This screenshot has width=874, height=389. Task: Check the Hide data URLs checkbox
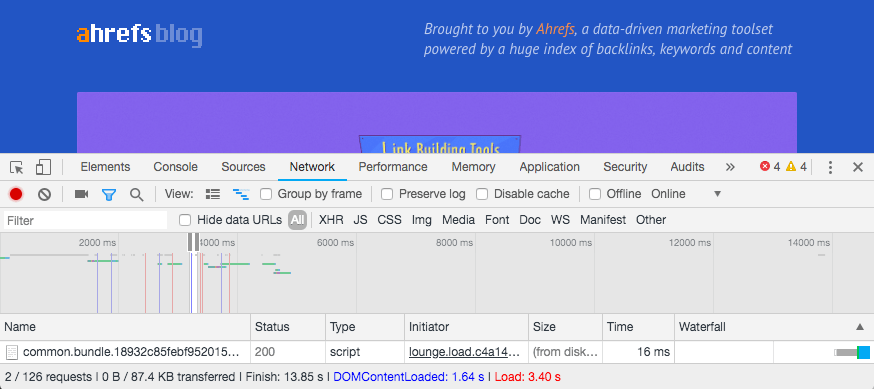[185, 220]
